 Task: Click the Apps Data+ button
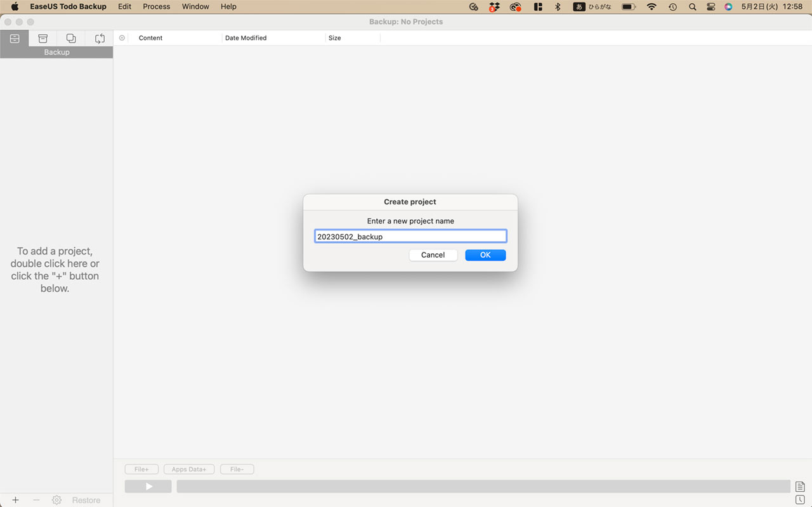[188, 469]
